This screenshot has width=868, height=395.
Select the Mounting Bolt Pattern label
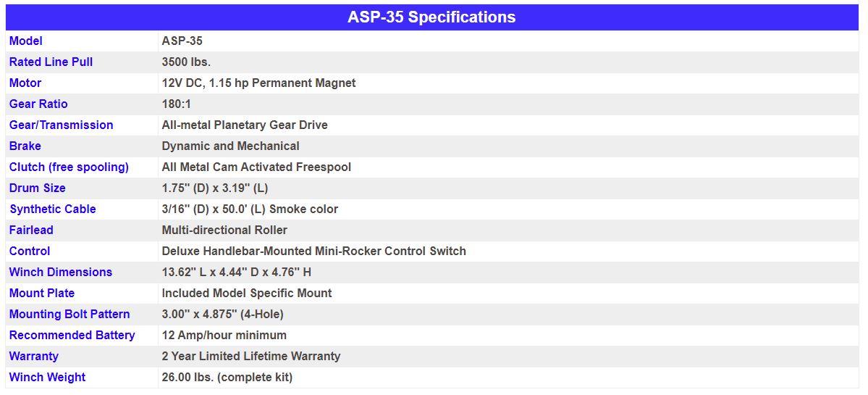click(x=69, y=314)
